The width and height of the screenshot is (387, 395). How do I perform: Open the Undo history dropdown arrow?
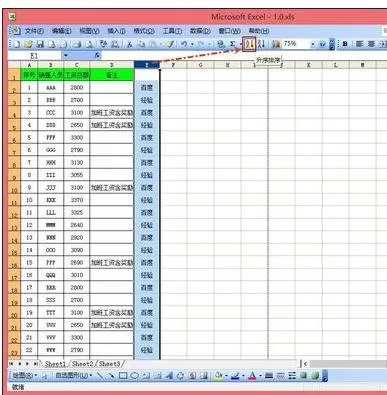click(192, 44)
